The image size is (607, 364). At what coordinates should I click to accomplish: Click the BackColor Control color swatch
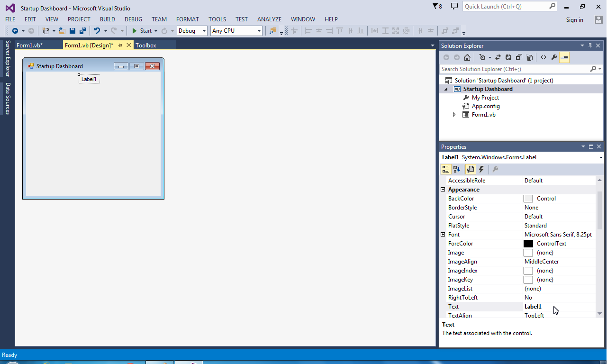coord(528,199)
